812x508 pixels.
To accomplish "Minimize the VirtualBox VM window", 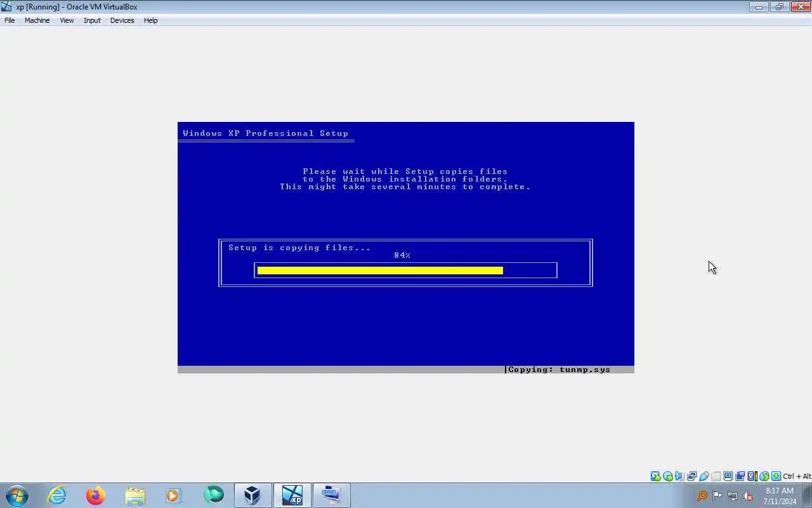I will tap(759, 7).
